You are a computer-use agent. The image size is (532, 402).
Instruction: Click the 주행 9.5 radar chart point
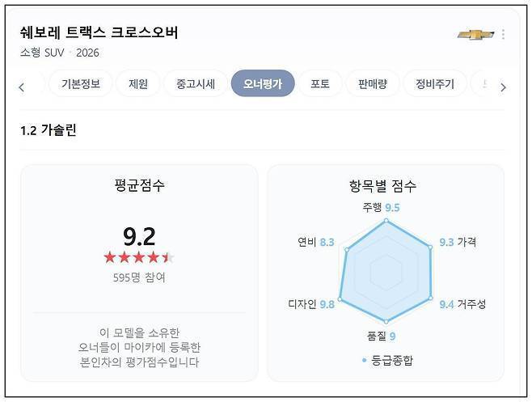pyautogui.click(x=386, y=221)
